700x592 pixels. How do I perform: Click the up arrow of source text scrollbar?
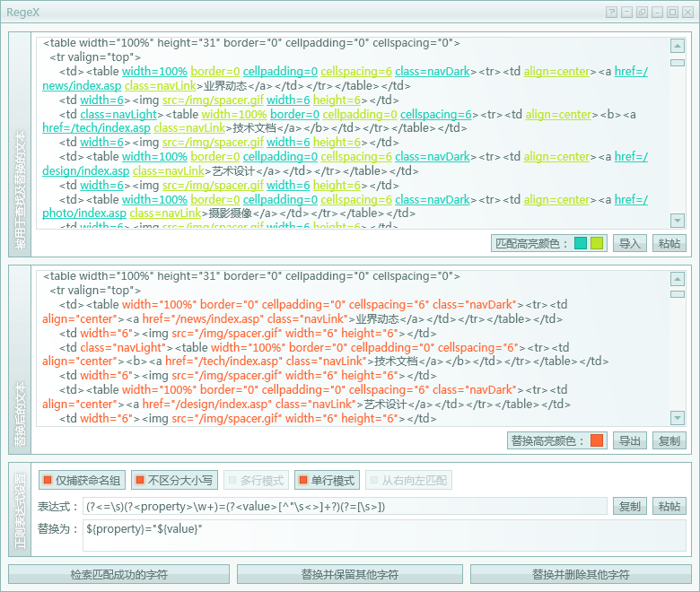click(x=678, y=46)
